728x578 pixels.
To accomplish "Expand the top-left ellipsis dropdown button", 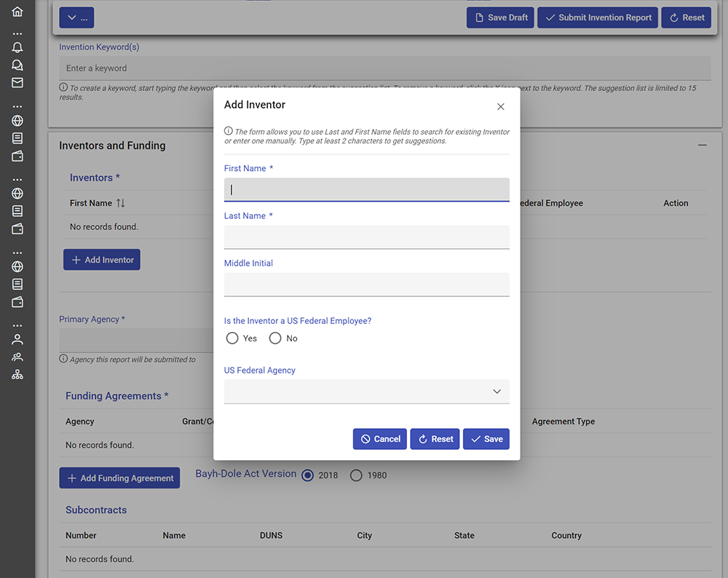I will [x=76, y=17].
